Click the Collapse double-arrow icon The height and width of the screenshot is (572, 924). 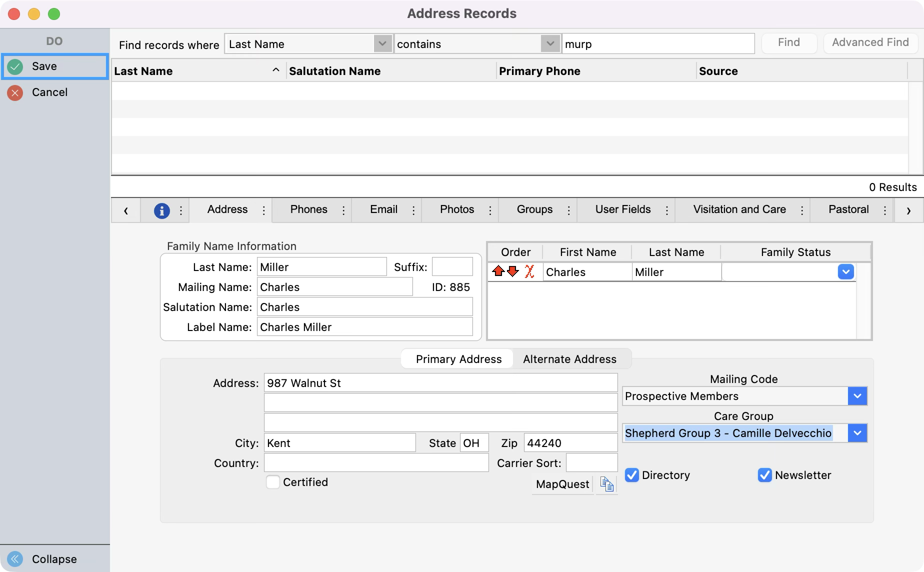point(15,559)
